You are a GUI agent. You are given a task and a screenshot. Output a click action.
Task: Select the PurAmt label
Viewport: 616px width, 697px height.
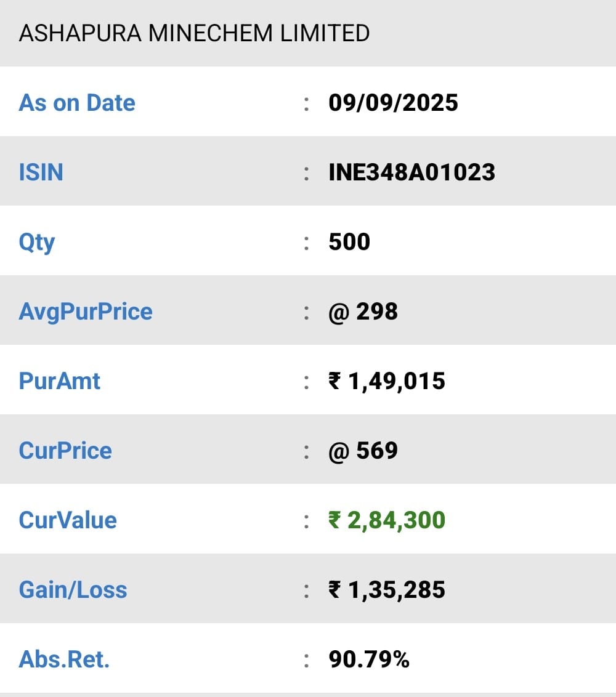(x=60, y=381)
